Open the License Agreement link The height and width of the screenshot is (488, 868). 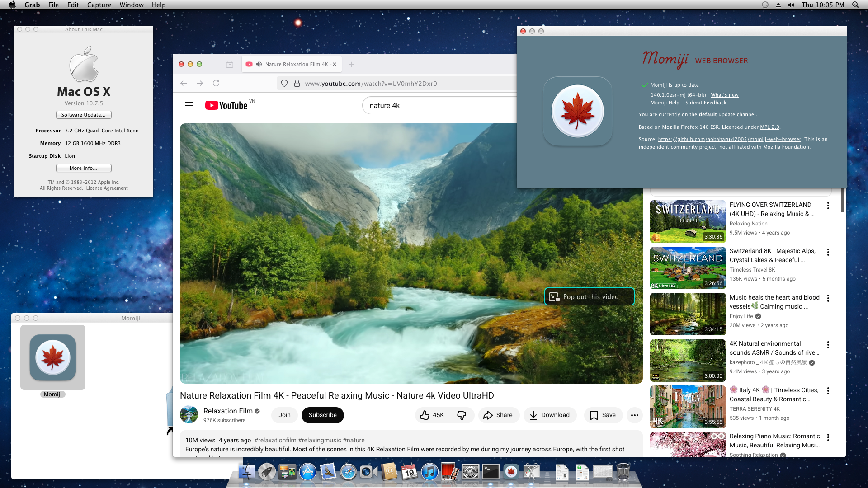(x=107, y=188)
